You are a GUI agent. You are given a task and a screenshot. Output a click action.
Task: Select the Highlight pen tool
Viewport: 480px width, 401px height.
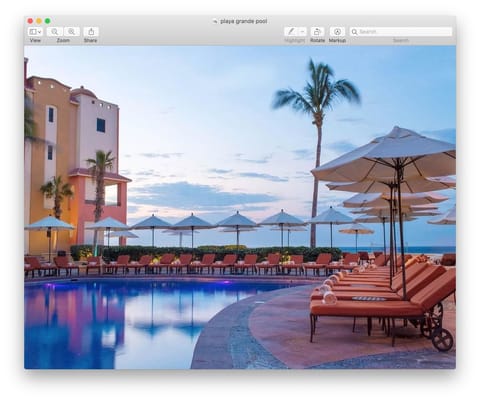pos(291,32)
